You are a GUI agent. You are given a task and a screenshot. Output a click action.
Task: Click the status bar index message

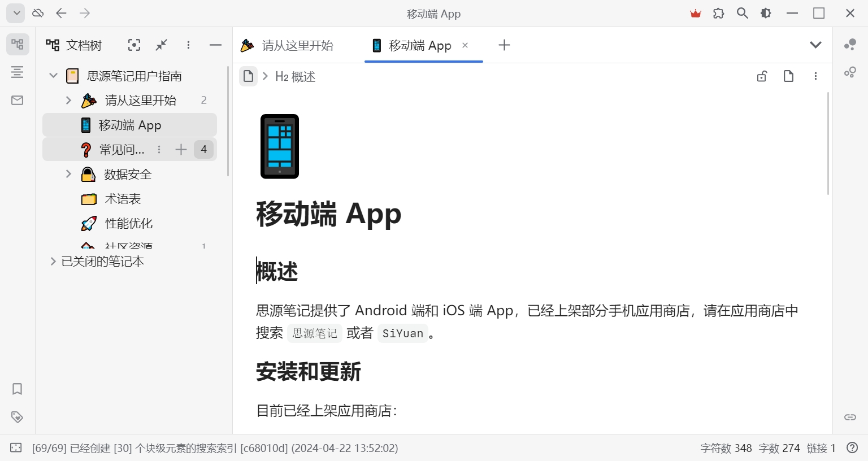pyautogui.click(x=215, y=448)
